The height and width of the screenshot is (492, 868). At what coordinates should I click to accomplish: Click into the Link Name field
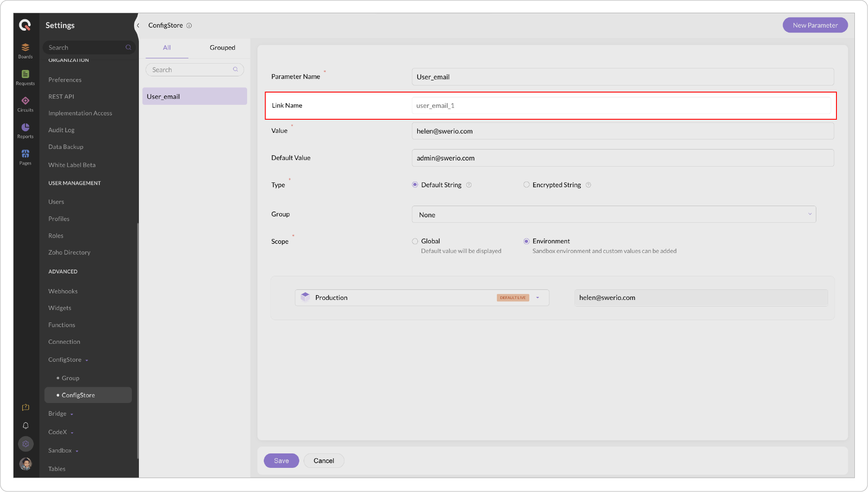click(x=621, y=106)
